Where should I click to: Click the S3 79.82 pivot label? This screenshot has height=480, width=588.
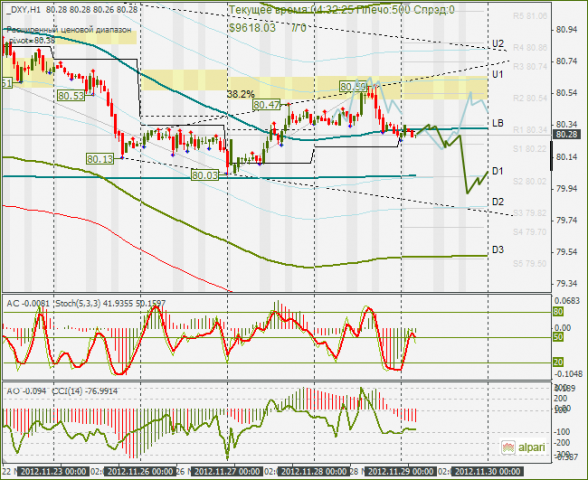pyautogui.click(x=530, y=213)
